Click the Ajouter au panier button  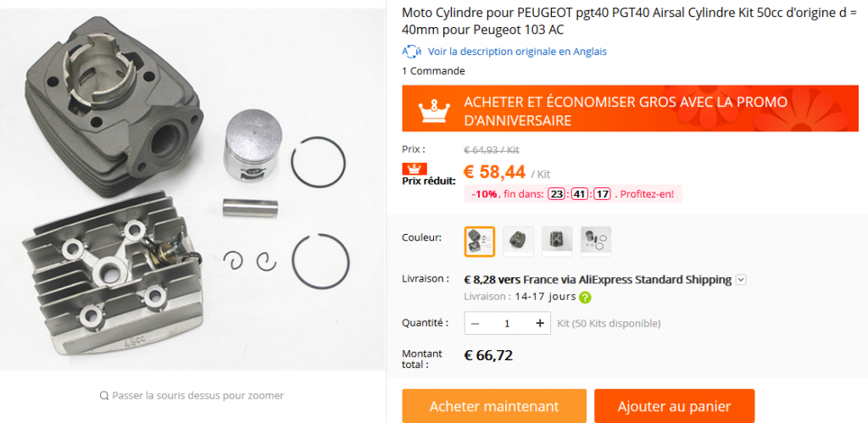pyautogui.click(x=674, y=406)
